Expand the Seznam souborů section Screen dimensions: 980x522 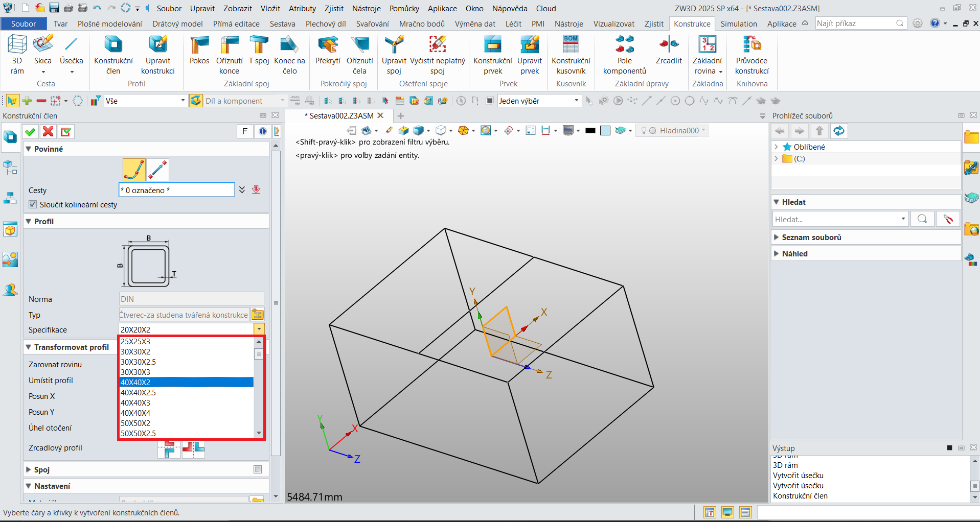pos(777,237)
